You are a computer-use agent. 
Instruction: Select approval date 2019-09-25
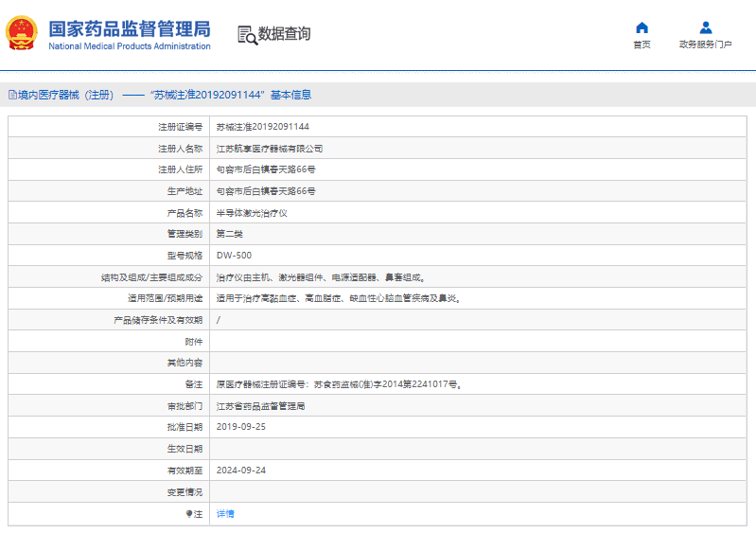(241, 427)
